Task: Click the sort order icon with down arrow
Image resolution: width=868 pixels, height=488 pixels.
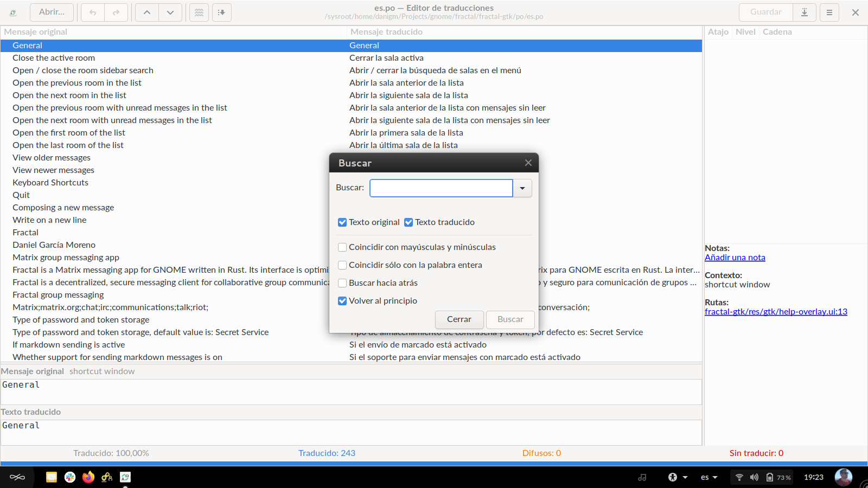Action: (222, 12)
